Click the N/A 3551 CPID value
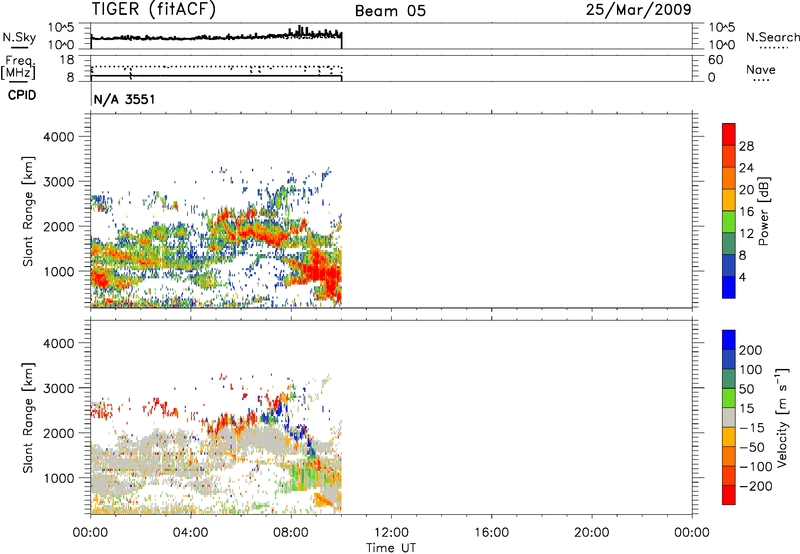This screenshot has width=800, height=554. [124, 99]
